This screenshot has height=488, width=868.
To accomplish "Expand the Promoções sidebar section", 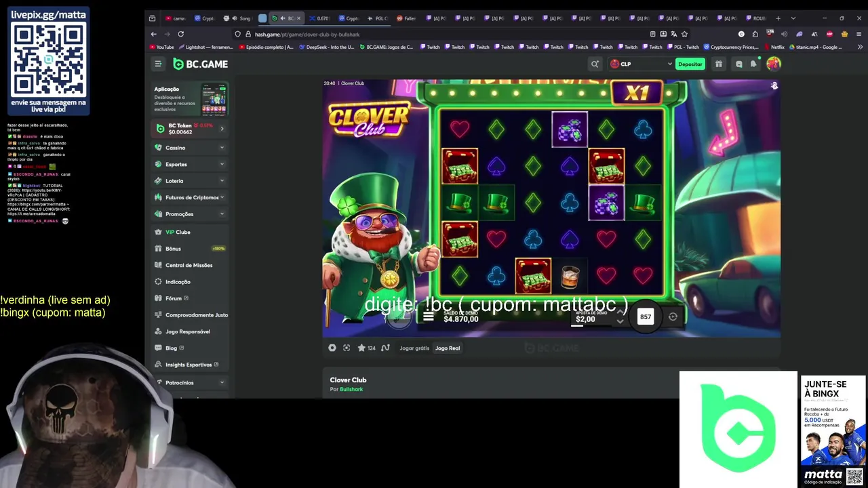I will coord(191,214).
